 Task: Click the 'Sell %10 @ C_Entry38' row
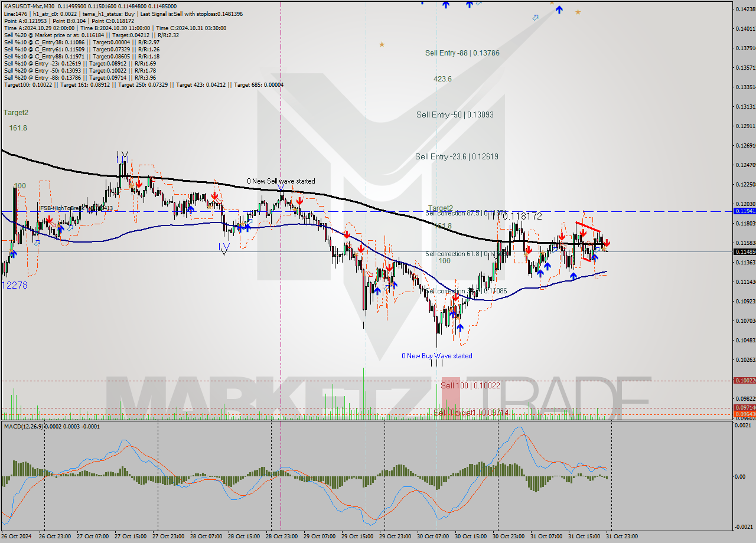tap(82, 42)
